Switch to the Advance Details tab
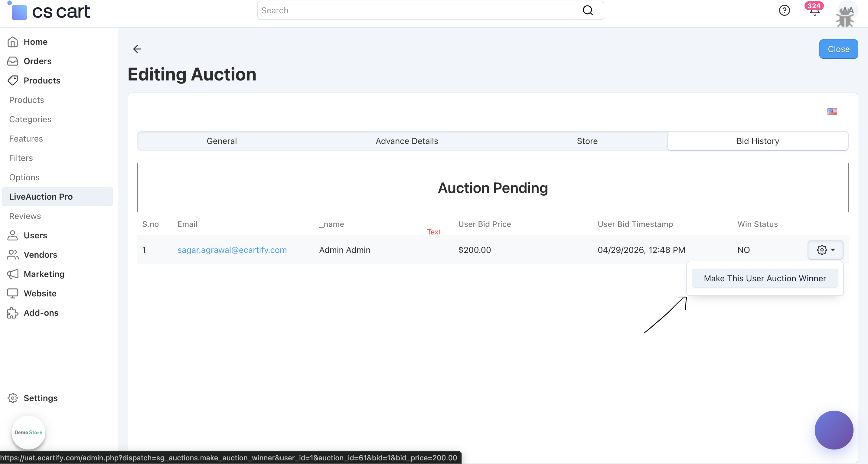 (407, 141)
